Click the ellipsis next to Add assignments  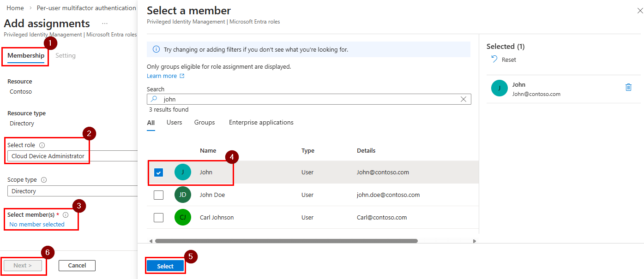click(104, 23)
